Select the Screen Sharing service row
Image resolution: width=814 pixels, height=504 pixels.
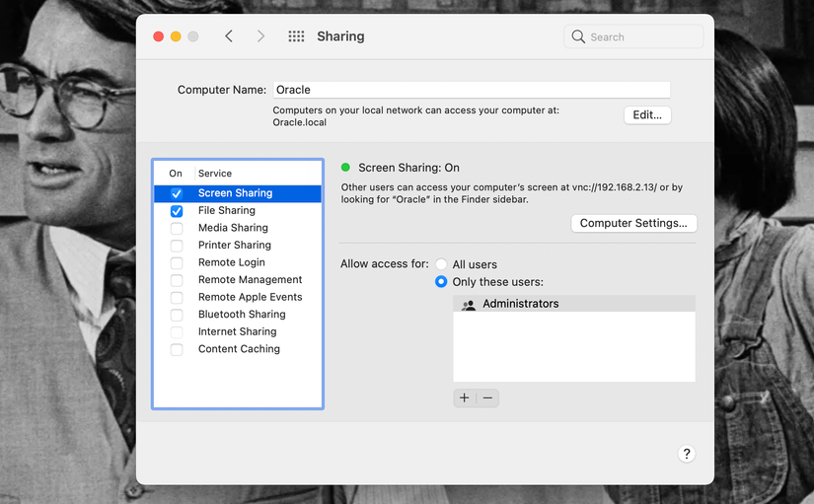coord(237,193)
